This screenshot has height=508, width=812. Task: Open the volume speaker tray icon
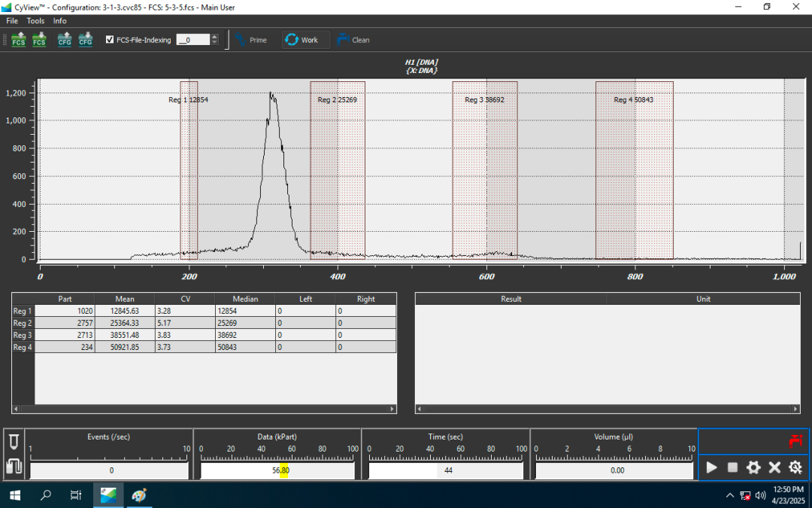pyautogui.click(x=760, y=495)
